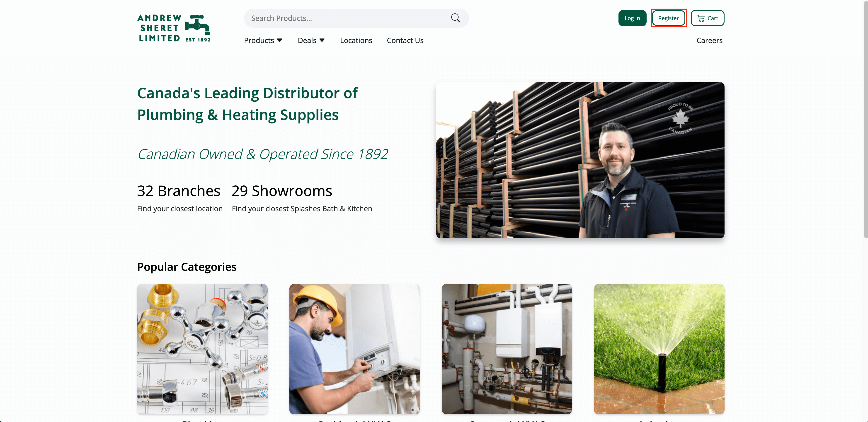Click the 32 Branches text
868x422 pixels.
tap(179, 191)
